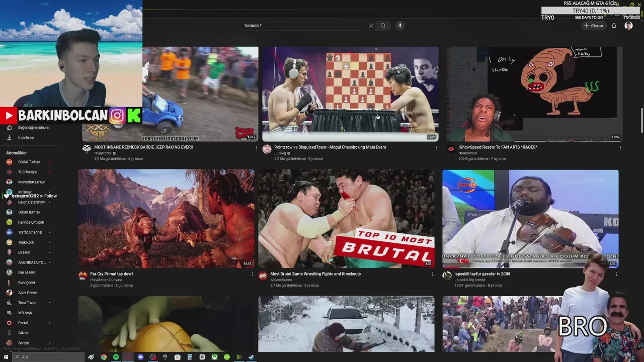Open Google Chrome from the taskbar
Viewport: 644px width, 362px height.
click(104, 357)
